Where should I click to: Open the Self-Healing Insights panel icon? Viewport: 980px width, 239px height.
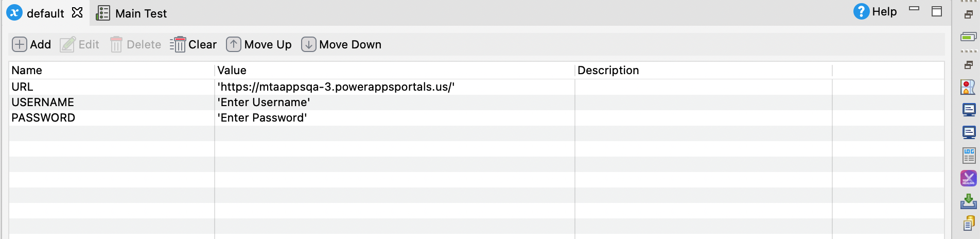[968, 178]
